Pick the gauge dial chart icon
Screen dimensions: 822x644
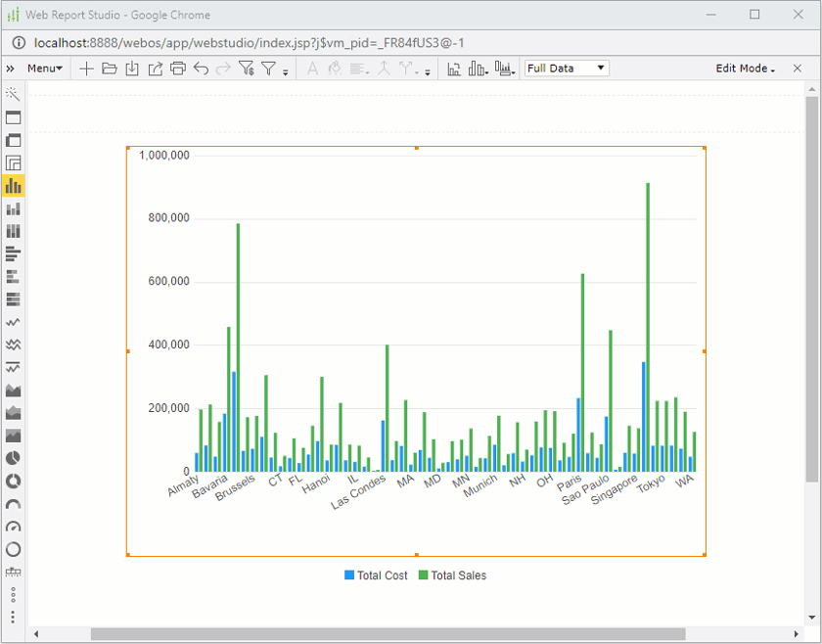click(x=14, y=527)
